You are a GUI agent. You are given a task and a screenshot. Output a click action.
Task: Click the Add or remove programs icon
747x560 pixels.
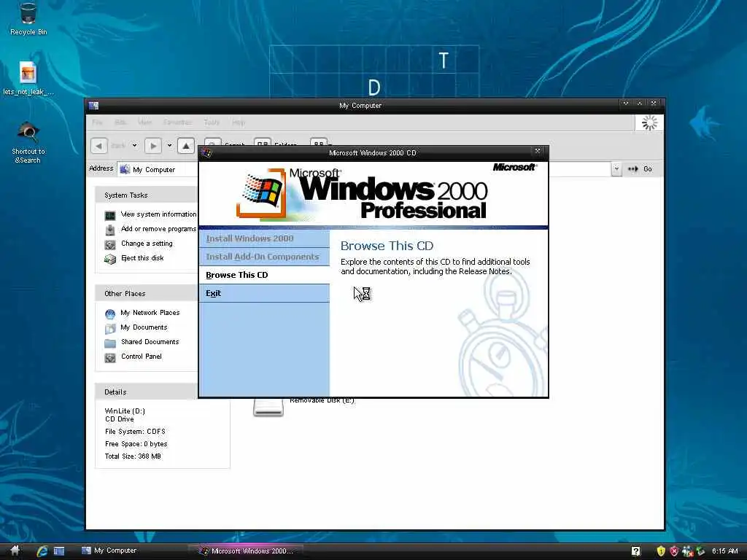pyautogui.click(x=110, y=230)
